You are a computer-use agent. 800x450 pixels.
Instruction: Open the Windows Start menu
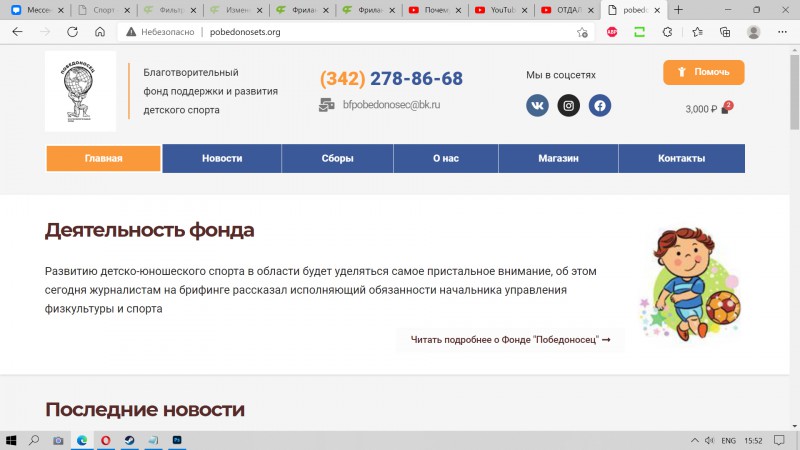11,440
